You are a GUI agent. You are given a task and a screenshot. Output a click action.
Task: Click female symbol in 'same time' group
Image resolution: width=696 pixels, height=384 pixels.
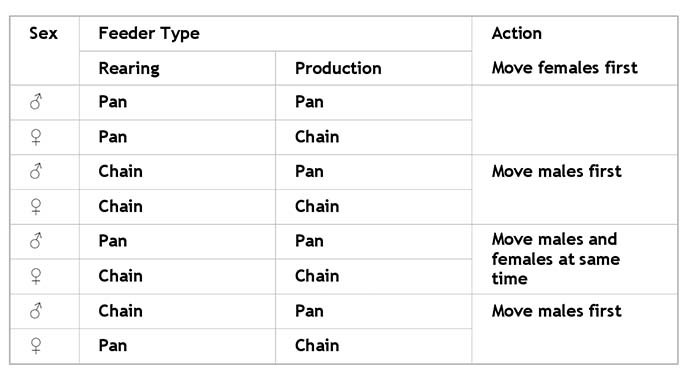coord(36,277)
